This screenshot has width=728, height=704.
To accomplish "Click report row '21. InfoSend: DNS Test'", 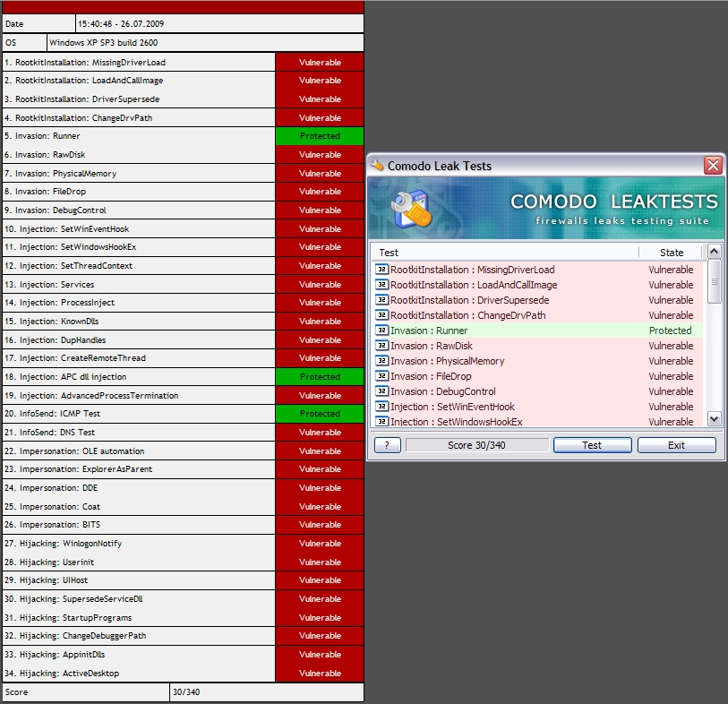I will pos(139,433).
